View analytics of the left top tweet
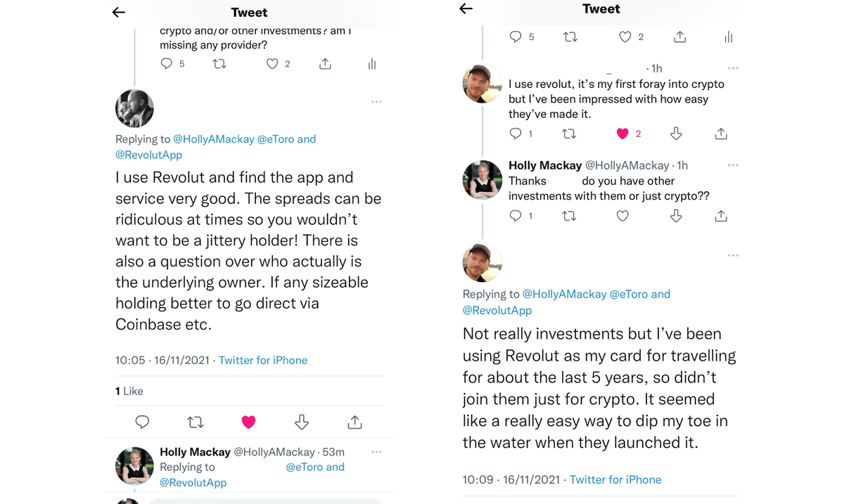This screenshot has width=868, height=504. pyautogui.click(x=372, y=64)
